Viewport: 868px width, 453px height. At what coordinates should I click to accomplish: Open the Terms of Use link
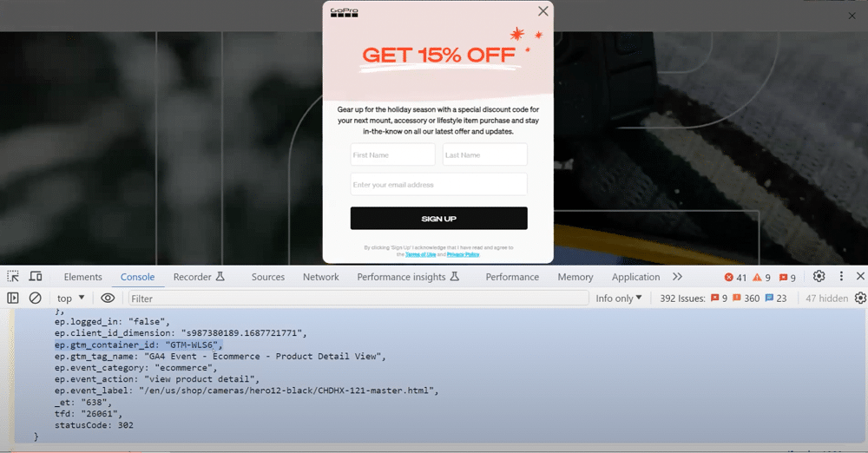click(x=420, y=254)
